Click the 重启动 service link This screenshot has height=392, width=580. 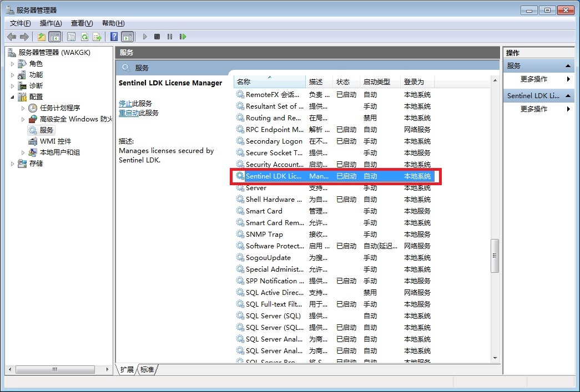click(129, 113)
